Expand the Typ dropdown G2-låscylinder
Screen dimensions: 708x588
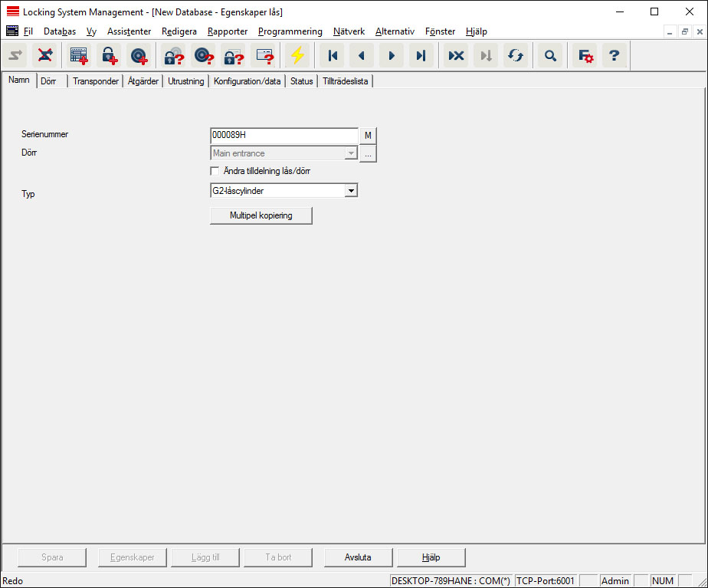(x=350, y=190)
